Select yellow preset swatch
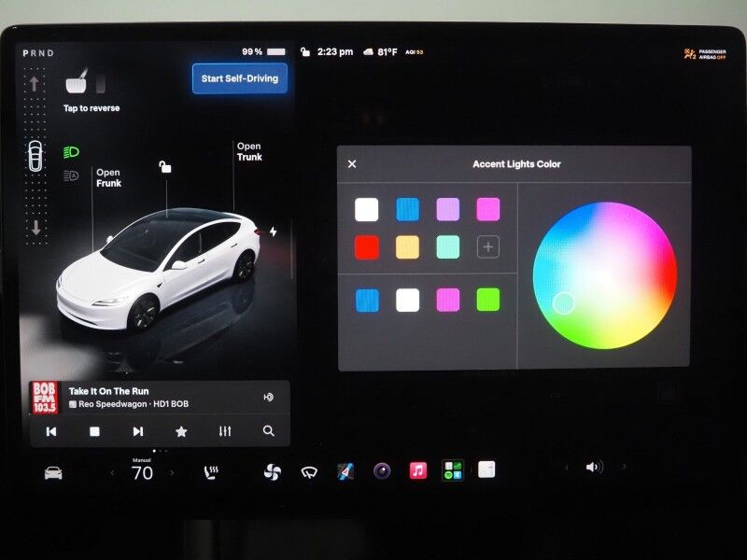 [408, 247]
